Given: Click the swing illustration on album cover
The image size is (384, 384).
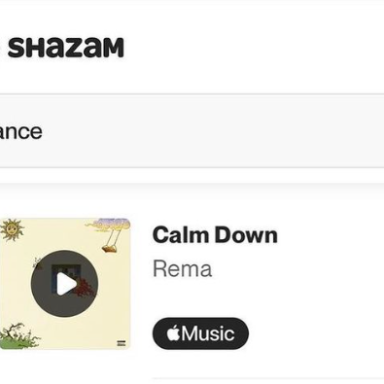Looking at the screenshot, I should [x=110, y=235].
